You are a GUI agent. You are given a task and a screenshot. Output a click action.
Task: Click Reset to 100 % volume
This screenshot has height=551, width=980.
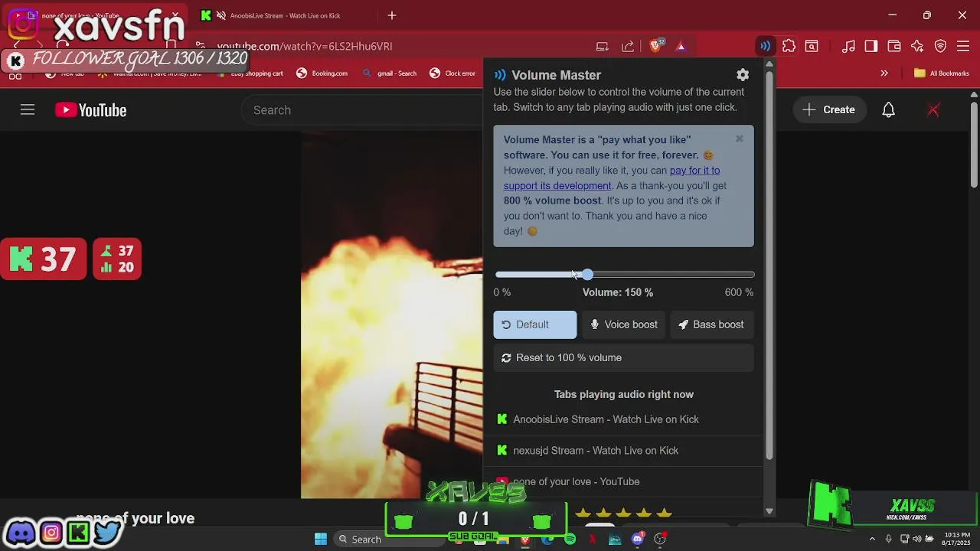624,357
